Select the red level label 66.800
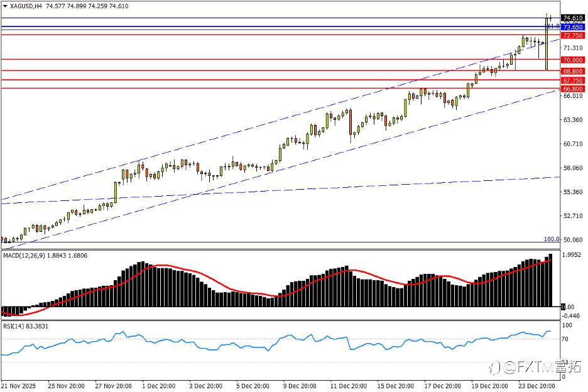Image resolution: width=588 pixels, height=392 pixels. (x=573, y=89)
